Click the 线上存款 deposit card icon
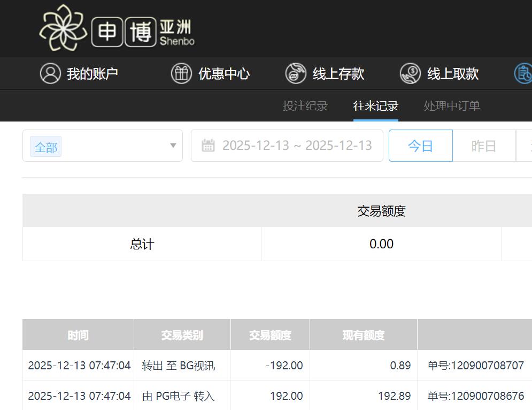The height and width of the screenshot is (410, 532). (295, 73)
